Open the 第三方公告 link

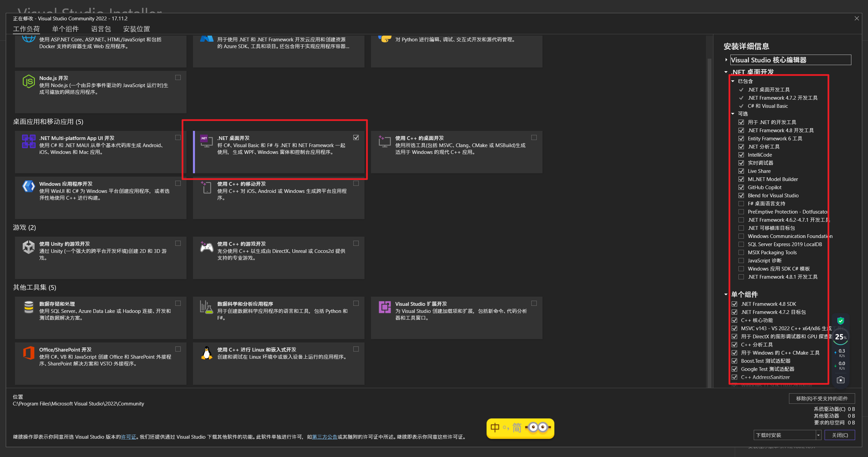click(324, 437)
